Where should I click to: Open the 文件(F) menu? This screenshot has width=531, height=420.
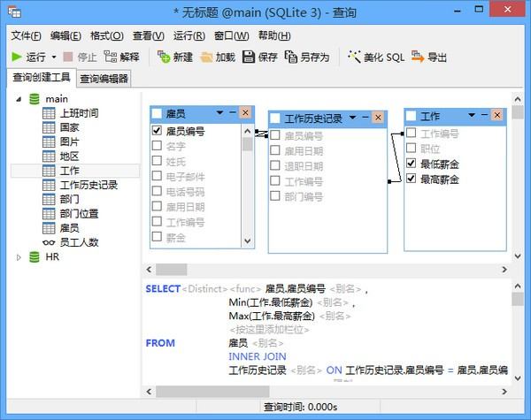[x=26, y=35]
